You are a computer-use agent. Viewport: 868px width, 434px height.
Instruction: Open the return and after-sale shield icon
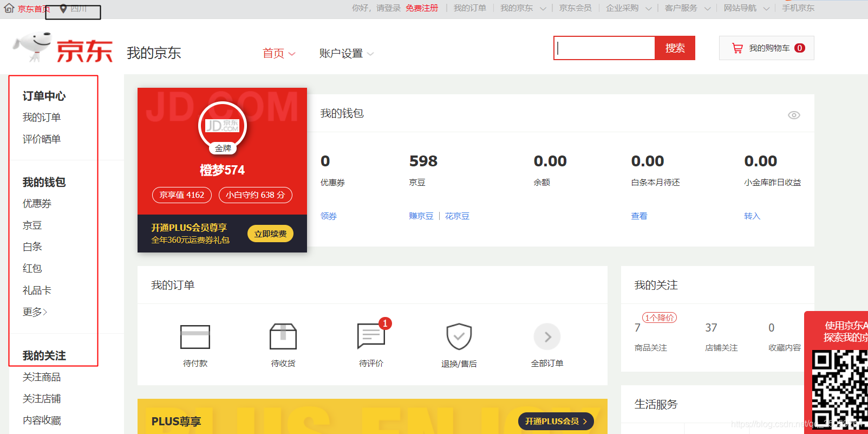[459, 336]
